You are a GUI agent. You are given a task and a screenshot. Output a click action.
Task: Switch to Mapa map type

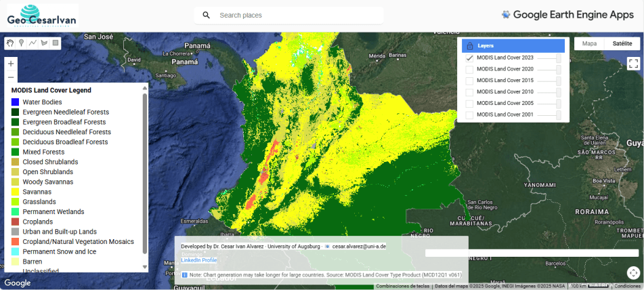(x=589, y=43)
